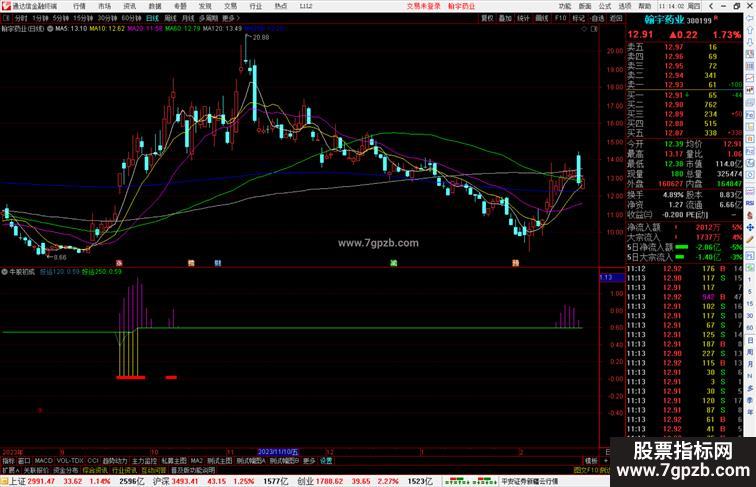Click the + button beside 模板

606,461
